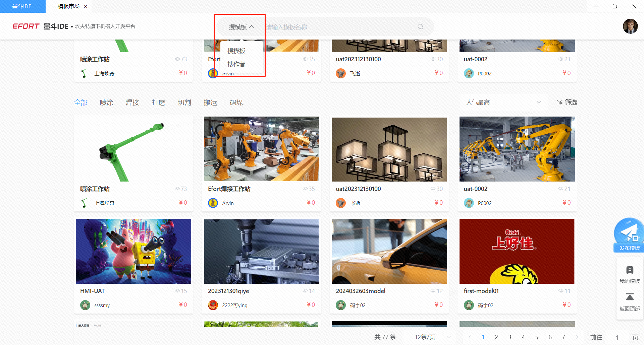Screen dimensions: 644x345
Task: Click the 返回顶部 arrow icon
Action: click(630, 297)
